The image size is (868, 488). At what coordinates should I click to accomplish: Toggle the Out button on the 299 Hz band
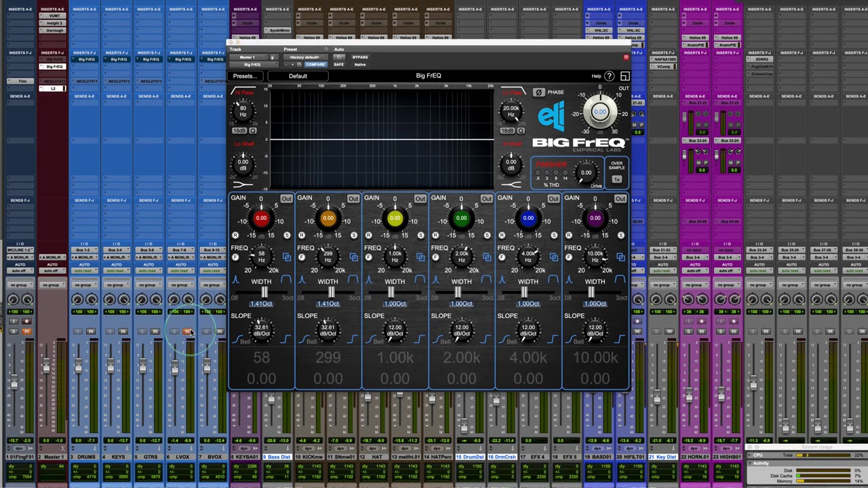coord(353,199)
